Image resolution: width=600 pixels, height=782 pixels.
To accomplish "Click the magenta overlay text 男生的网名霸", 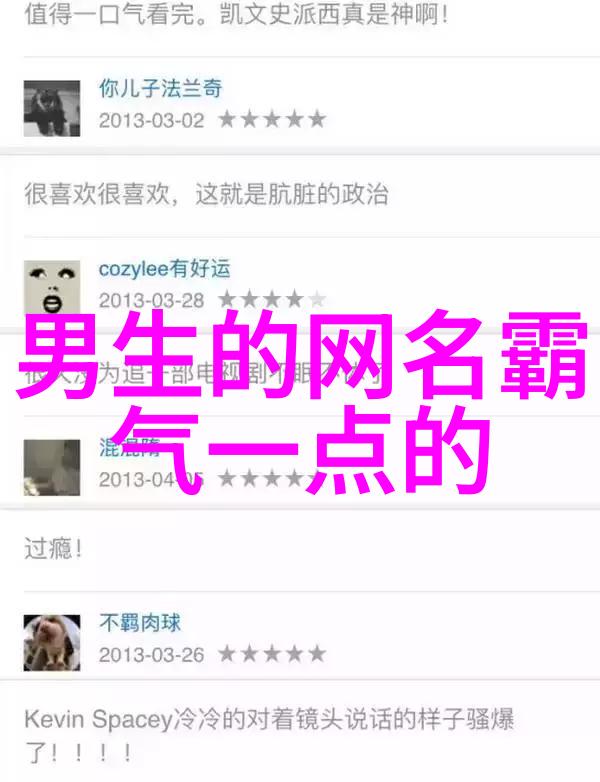I will click(x=303, y=355).
